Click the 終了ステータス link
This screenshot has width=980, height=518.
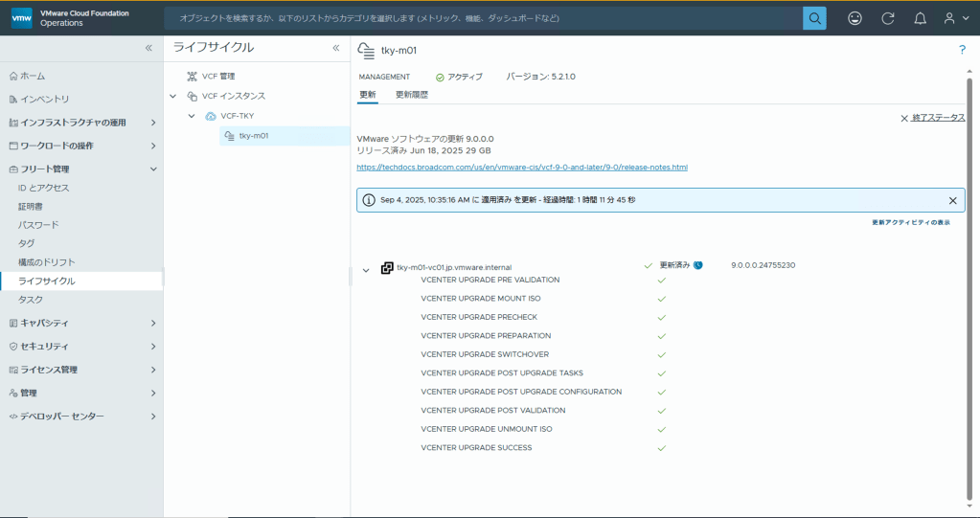point(938,118)
